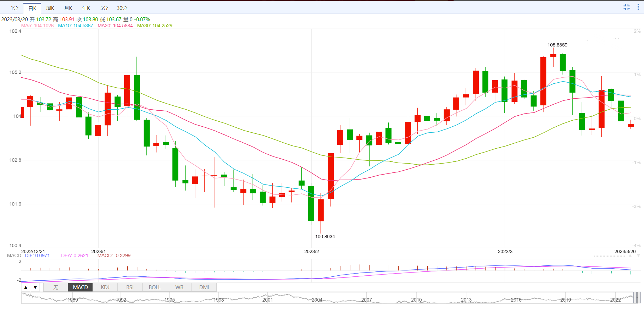Click the black up arrow beside indicator tabs
This screenshot has height=314, width=644.
click(26, 287)
